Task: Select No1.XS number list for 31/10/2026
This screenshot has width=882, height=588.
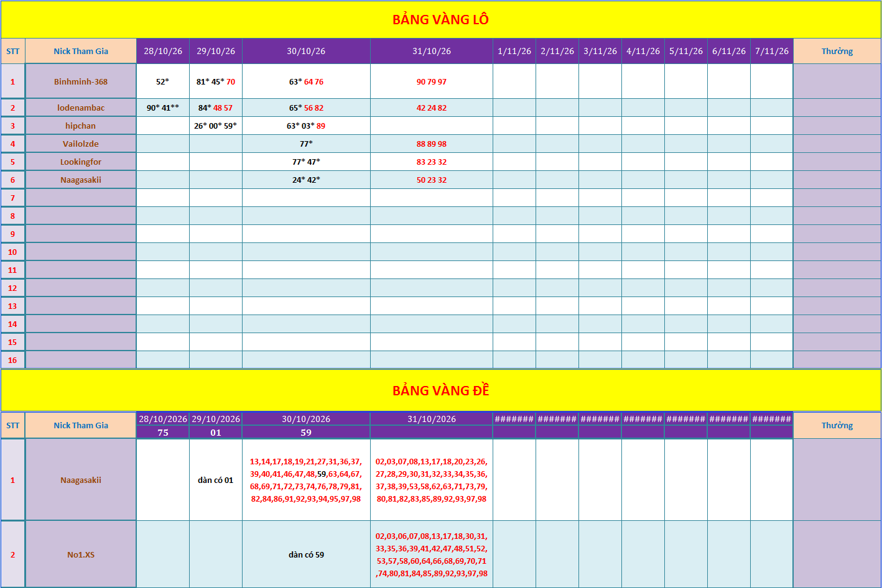Action: pos(432,554)
